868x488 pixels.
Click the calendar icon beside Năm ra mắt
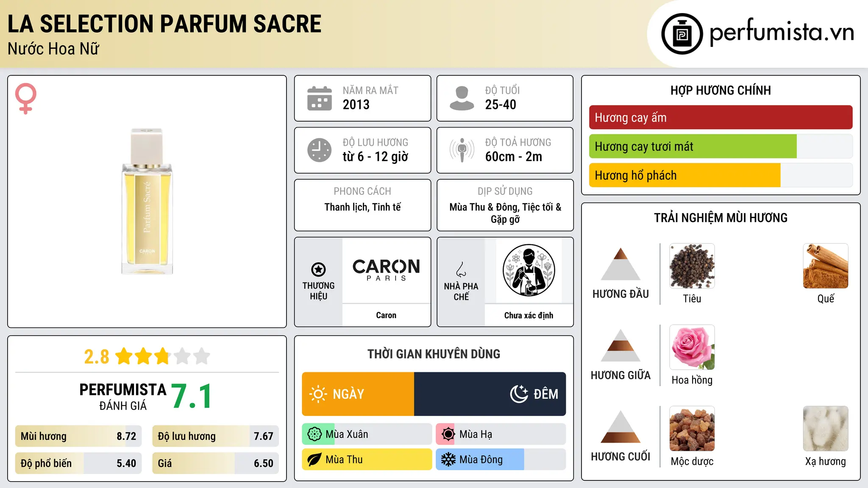320,98
